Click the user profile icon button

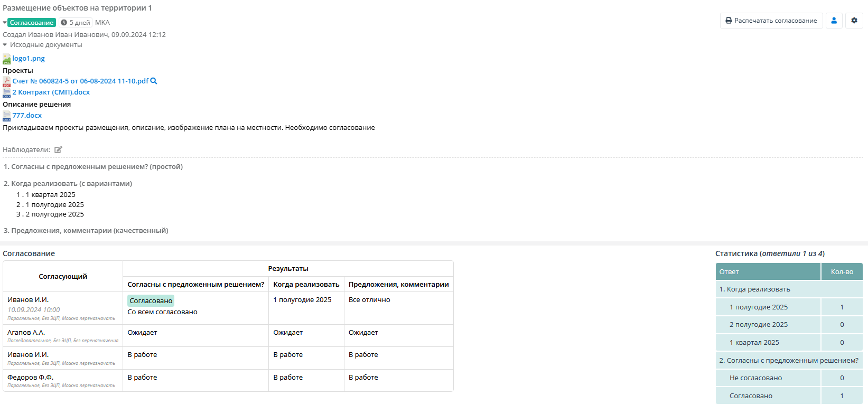point(834,21)
